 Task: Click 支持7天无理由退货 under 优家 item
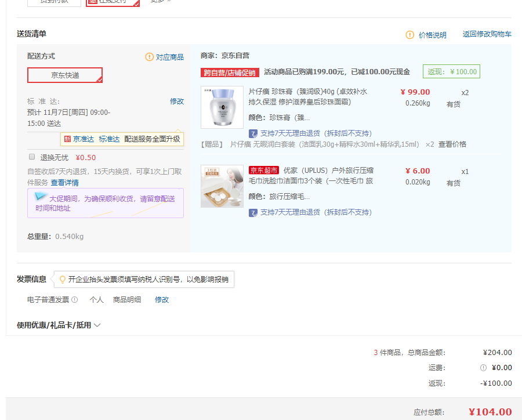pyautogui.click(x=316, y=212)
